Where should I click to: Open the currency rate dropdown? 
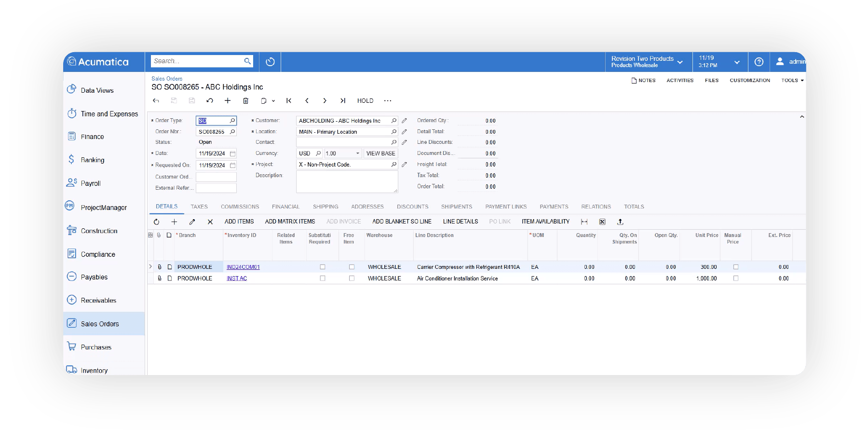[x=357, y=153]
